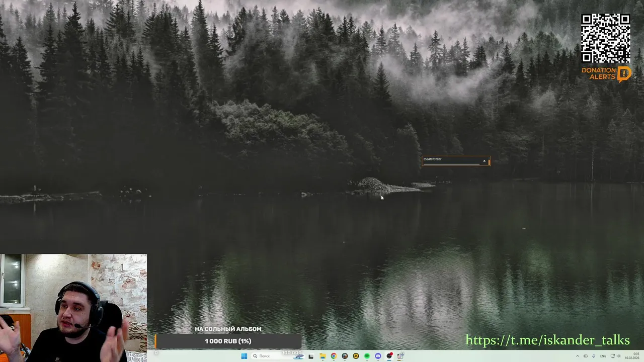Image resolution: width=644 pixels, height=362 pixels.
Task: Open the OBS Studio taskbar icon
Action: coord(389,356)
